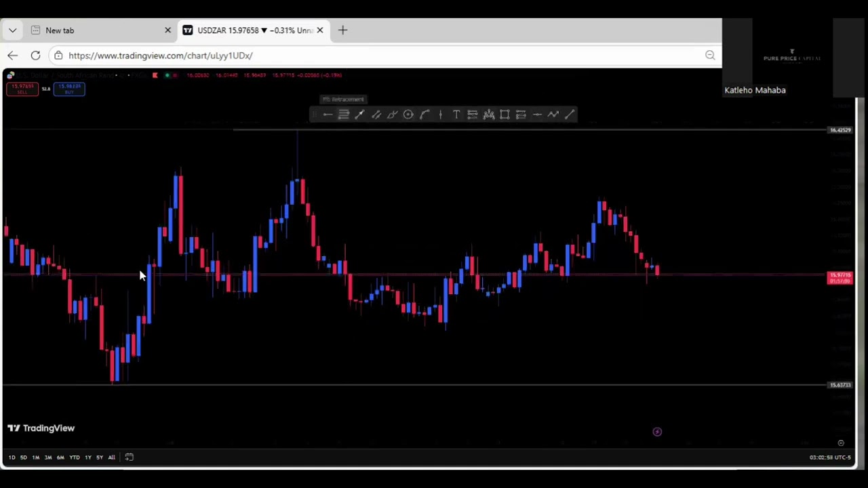Grab the favorites toolbar drag handle
868x488 pixels.
click(314, 115)
